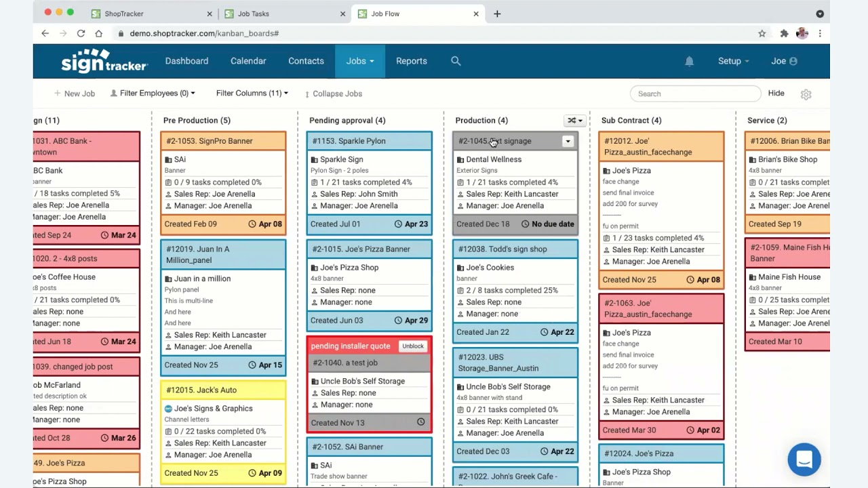Image resolution: width=868 pixels, height=488 pixels.
Task: Reload the page with the refresh icon
Action: [x=81, y=33]
